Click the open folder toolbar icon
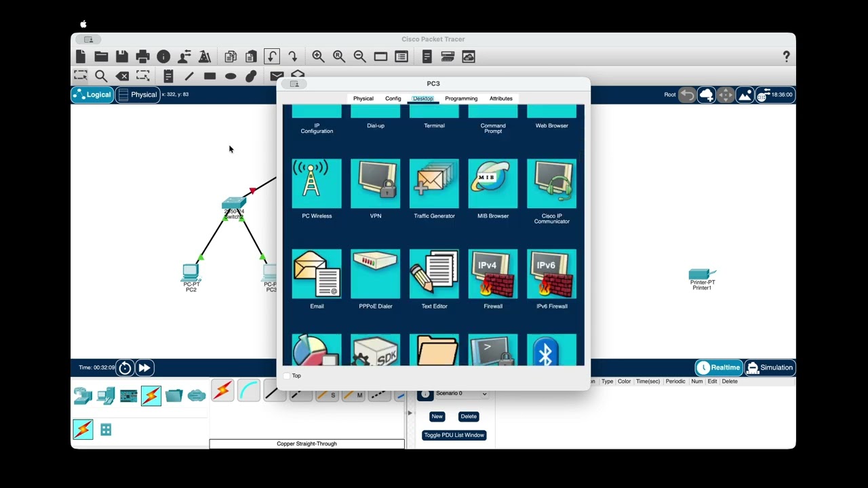 (101, 57)
